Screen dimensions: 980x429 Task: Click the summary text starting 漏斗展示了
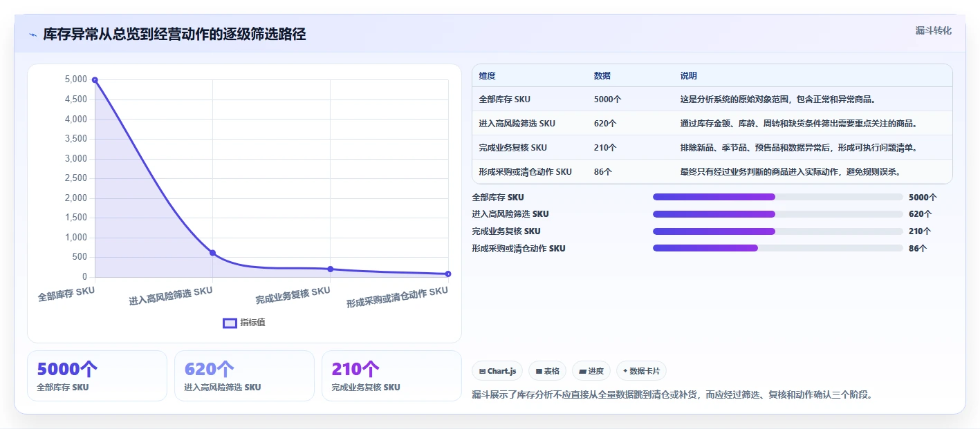672,395
